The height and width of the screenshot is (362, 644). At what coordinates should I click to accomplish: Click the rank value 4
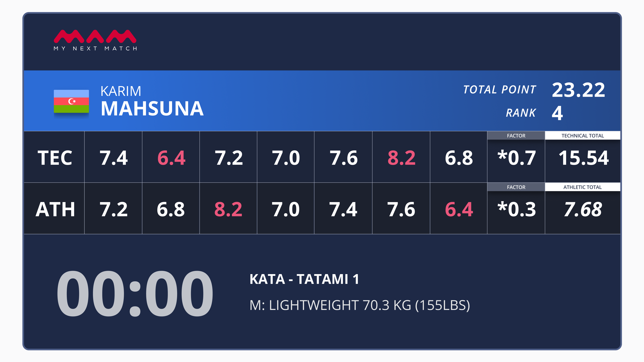557,113
